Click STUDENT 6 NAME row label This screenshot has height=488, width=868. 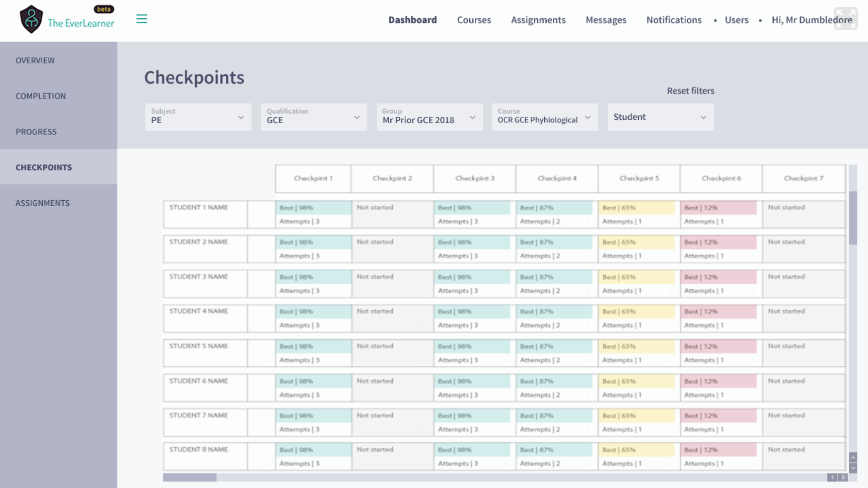coord(198,381)
